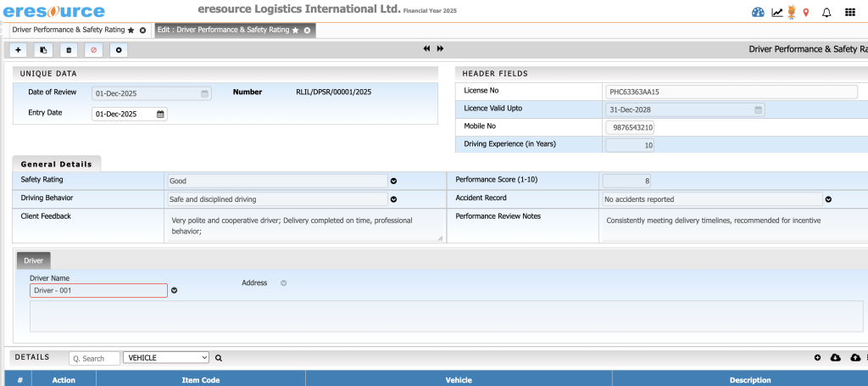The image size is (868, 386).
Task: Expand the Driving Behavior dropdown
Action: tap(393, 199)
